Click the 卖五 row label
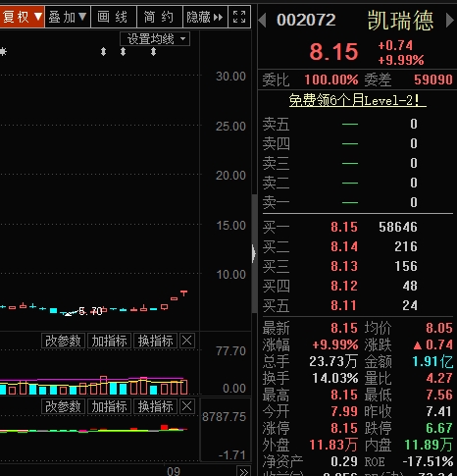The height and width of the screenshot is (476, 457). pyautogui.click(x=276, y=124)
